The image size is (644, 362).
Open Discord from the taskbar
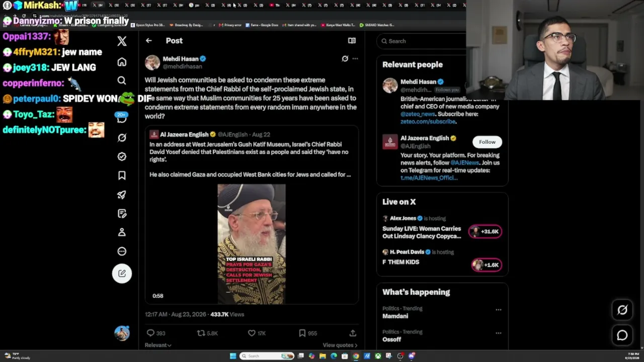coord(412,356)
